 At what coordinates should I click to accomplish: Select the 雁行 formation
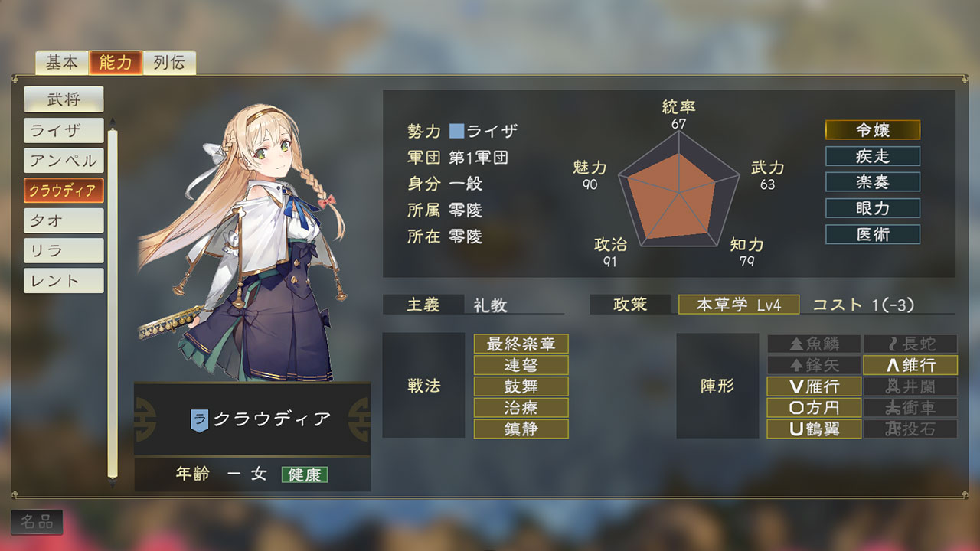[814, 386]
